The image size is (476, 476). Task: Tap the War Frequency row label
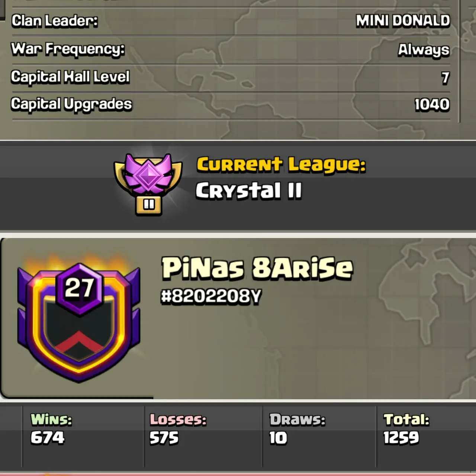(x=68, y=49)
